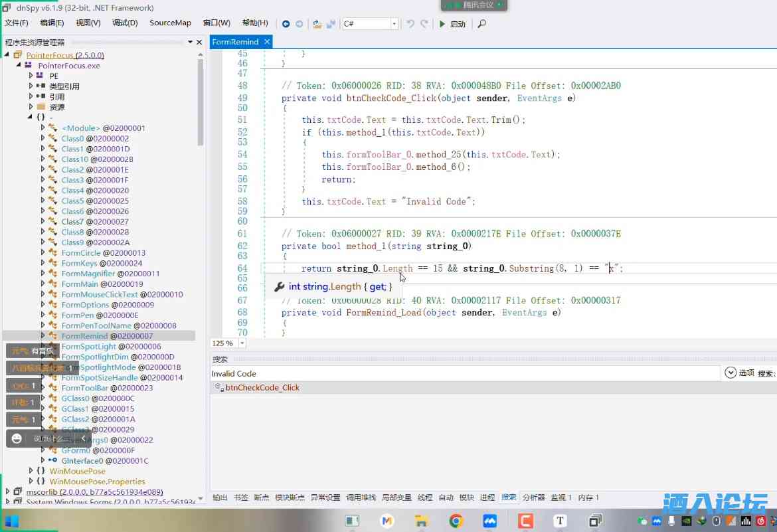Click the undo toolbar icon
The width and height of the screenshot is (777, 532).
410,24
